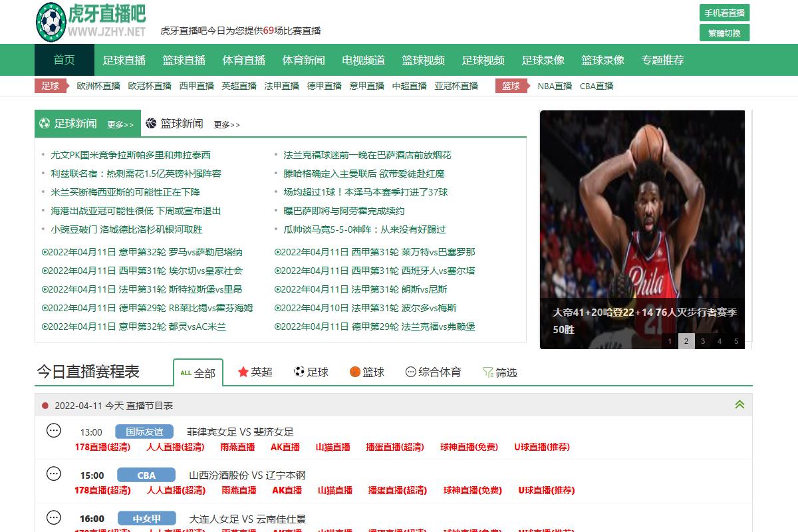This screenshot has height=532, width=798.
Task: Click the star icon beside 英超 tab
Action: pyautogui.click(x=243, y=372)
